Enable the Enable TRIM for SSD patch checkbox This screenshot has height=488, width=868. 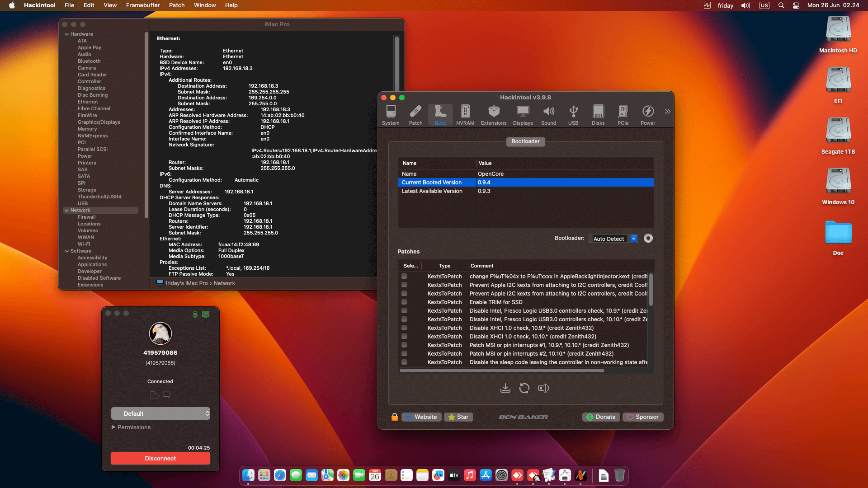tap(404, 302)
